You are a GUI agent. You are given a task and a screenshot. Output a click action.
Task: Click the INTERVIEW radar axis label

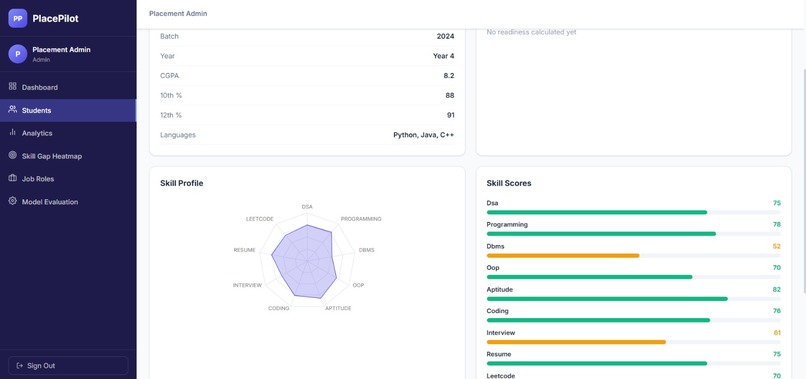(x=247, y=285)
